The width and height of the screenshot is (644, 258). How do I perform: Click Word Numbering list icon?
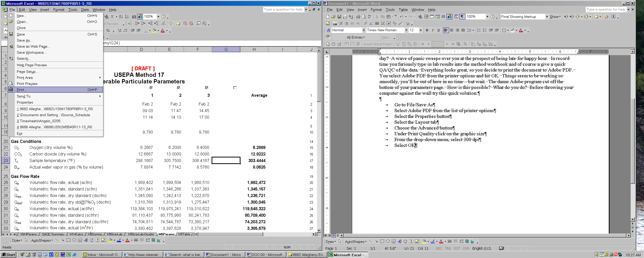pos(479,30)
